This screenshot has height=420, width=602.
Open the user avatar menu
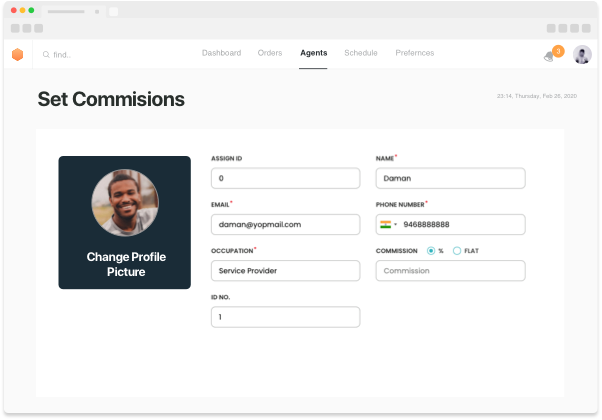[582, 55]
